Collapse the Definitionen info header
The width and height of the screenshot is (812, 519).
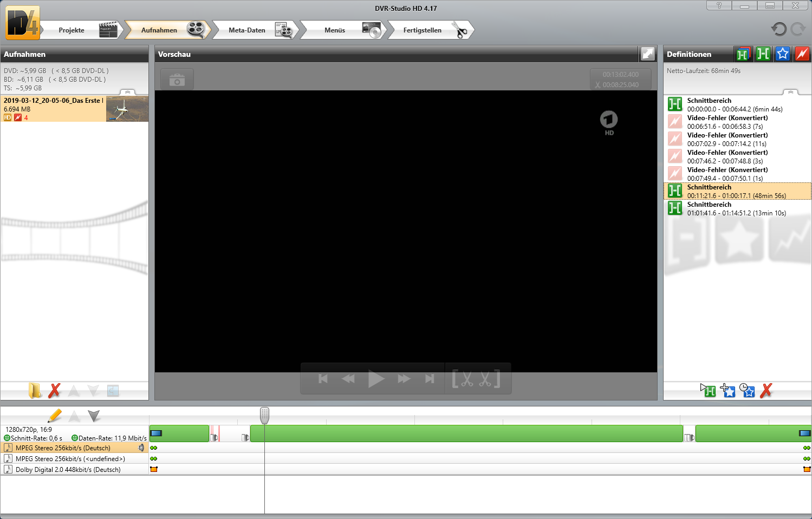coord(790,92)
